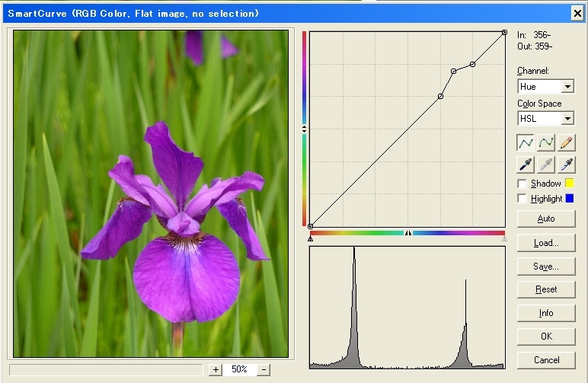This screenshot has height=383, width=588.
Task: Pick the white point eyedropper
Action: (x=566, y=164)
